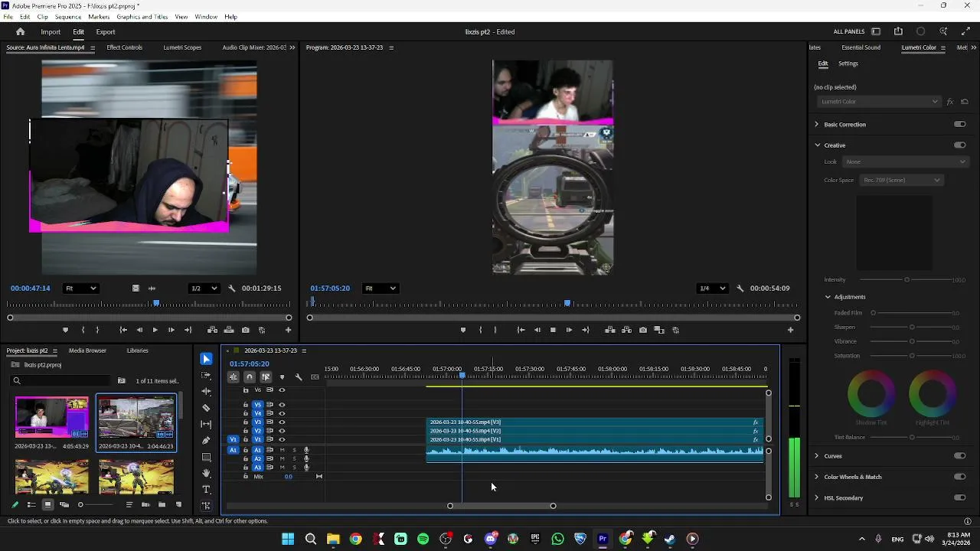Collapse the Creative section

(817, 145)
